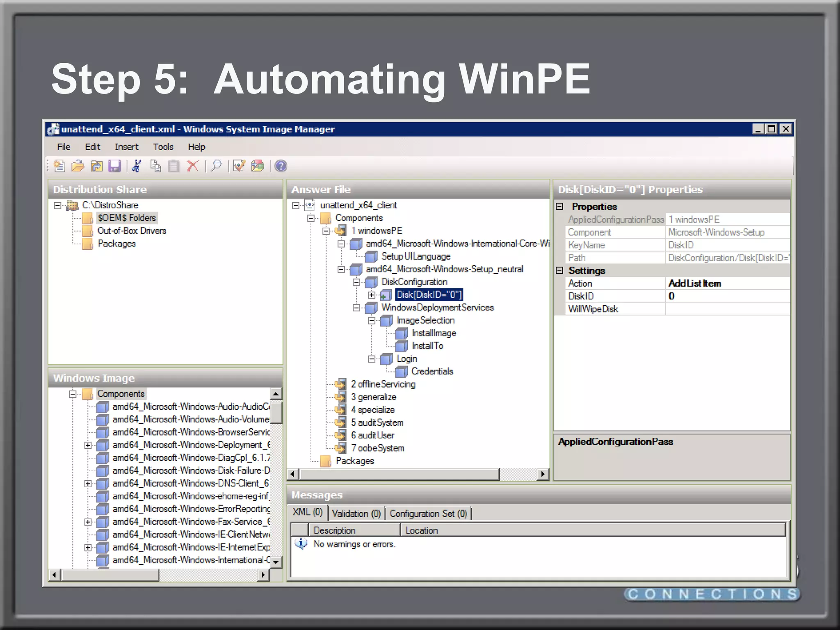Click the Windows Image scroll up arrow

click(276, 394)
